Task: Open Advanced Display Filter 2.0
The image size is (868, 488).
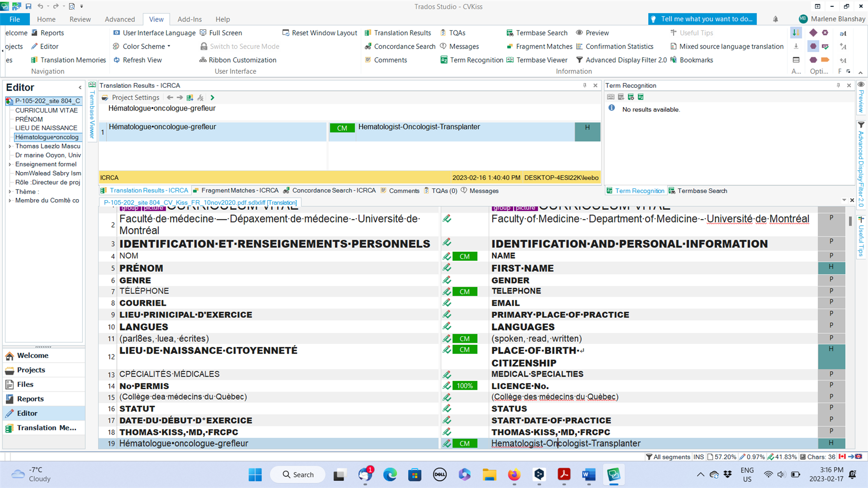Action: click(x=621, y=60)
